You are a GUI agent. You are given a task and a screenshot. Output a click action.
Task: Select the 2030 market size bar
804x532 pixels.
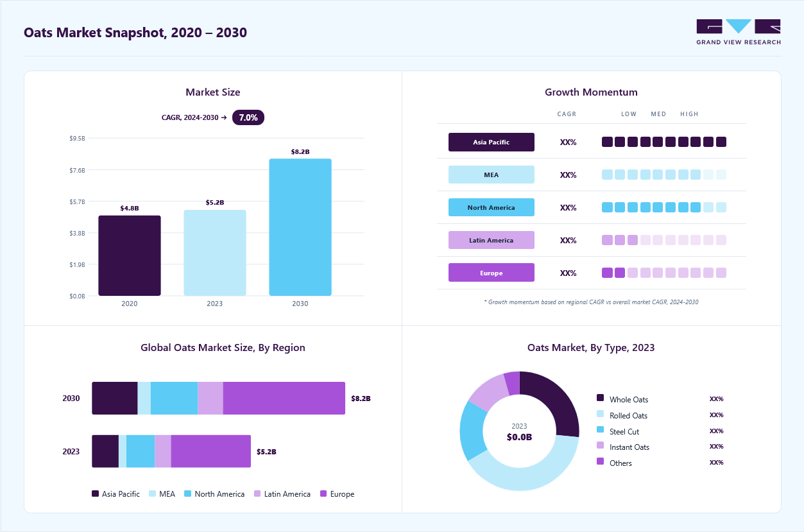[300, 227]
